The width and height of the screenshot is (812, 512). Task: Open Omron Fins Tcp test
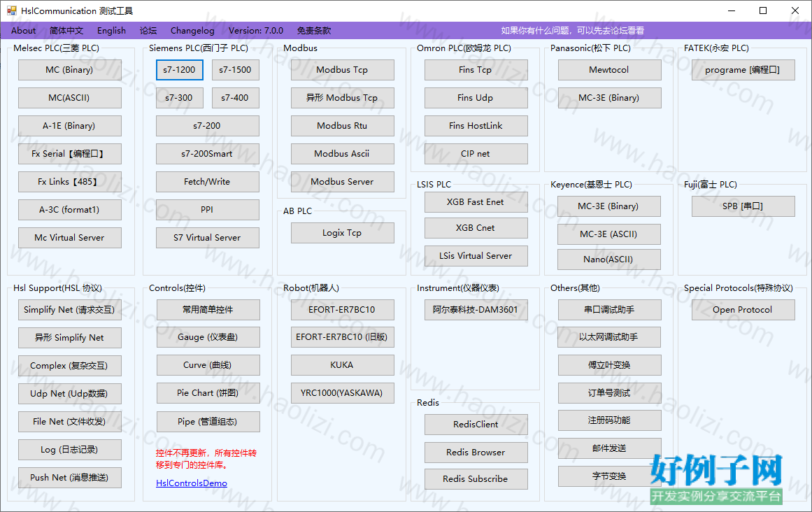(476, 70)
